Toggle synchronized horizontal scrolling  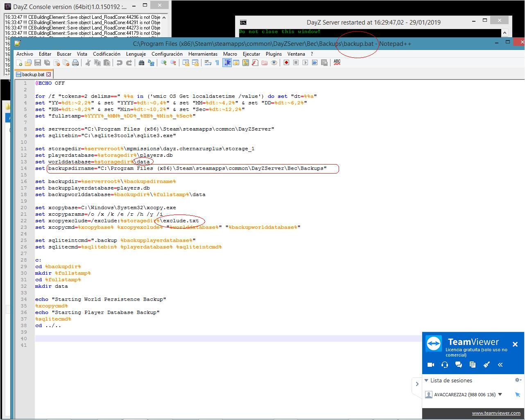pyautogui.click(x=195, y=63)
